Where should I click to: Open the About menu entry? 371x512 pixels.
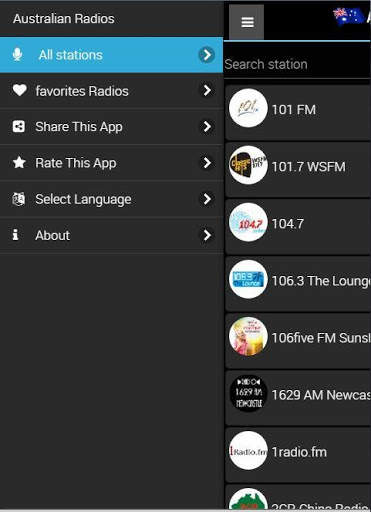coord(111,235)
